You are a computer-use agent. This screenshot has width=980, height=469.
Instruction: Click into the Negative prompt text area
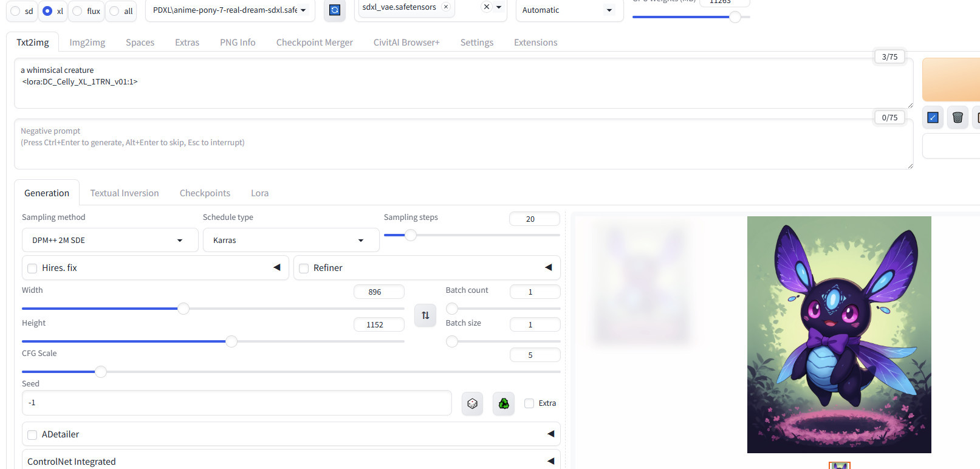[464, 144]
